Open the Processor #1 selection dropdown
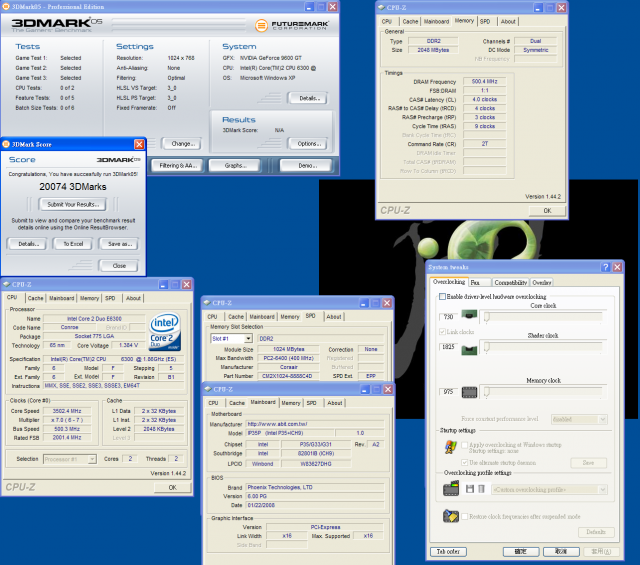Image resolution: width=640 pixels, height=565 pixels. (92, 459)
